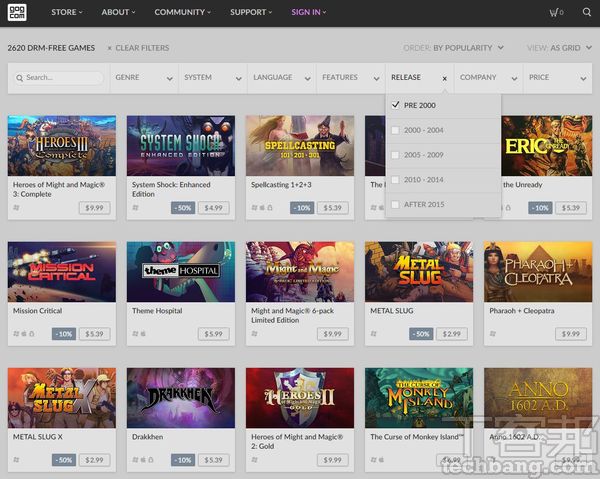Click the X beside Clear Filters

108,48
